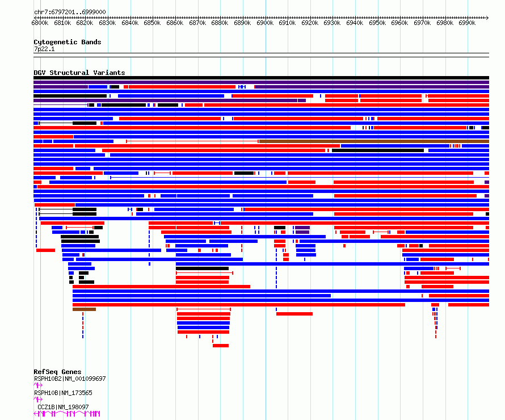
Task: Click the 6800k ruler label
Action: [40, 23]
